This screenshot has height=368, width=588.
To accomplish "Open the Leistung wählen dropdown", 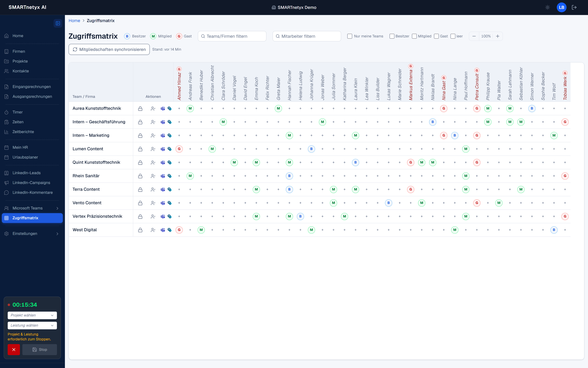I will 32,325.
